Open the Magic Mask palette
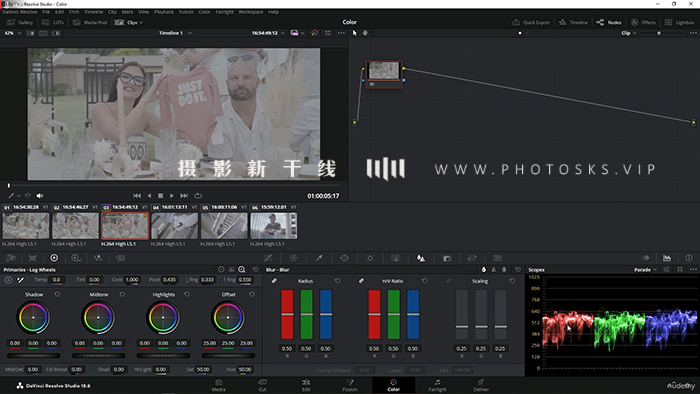The image size is (700, 394). point(396,258)
